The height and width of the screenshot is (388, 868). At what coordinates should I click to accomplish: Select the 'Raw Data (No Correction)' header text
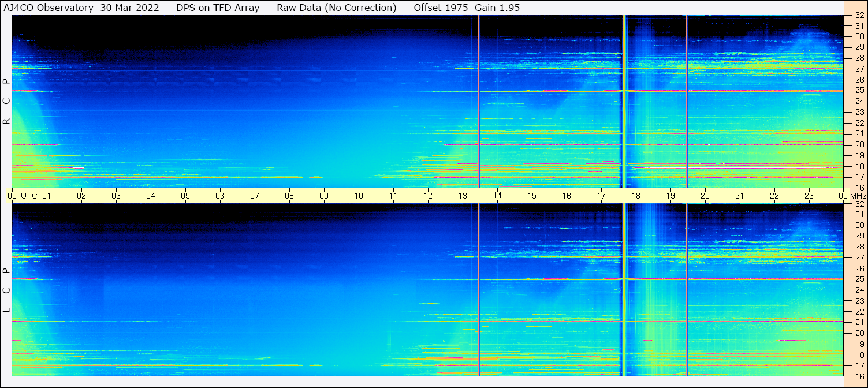pos(337,8)
